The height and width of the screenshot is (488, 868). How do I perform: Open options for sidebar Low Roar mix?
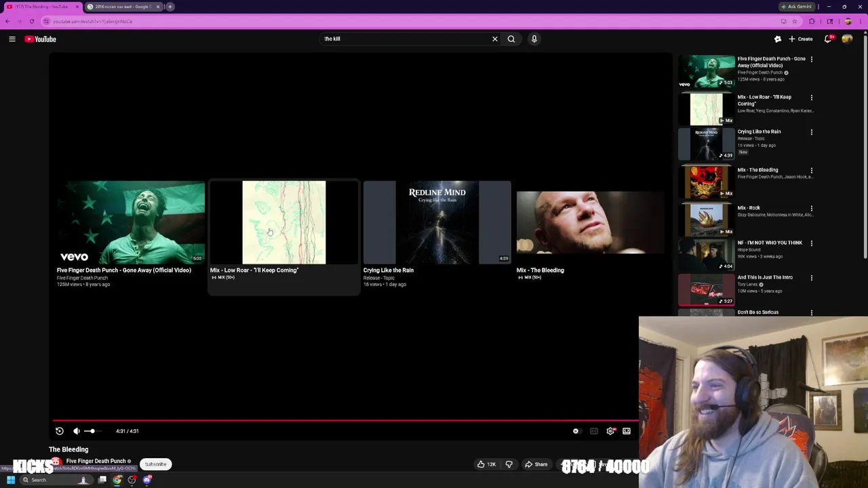pyautogui.click(x=812, y=98)
